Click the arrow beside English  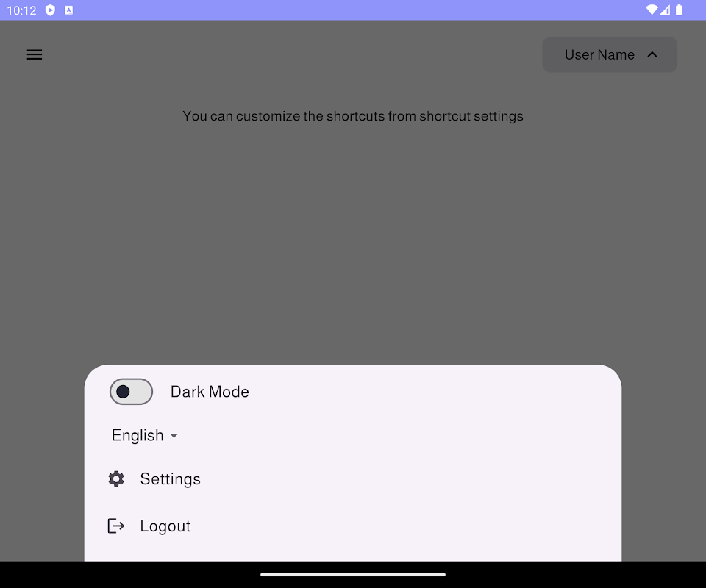point(174,436)
